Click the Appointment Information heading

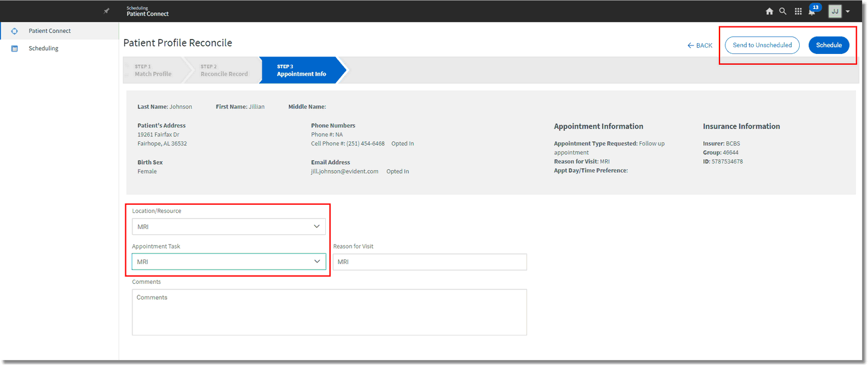point(598,126)
